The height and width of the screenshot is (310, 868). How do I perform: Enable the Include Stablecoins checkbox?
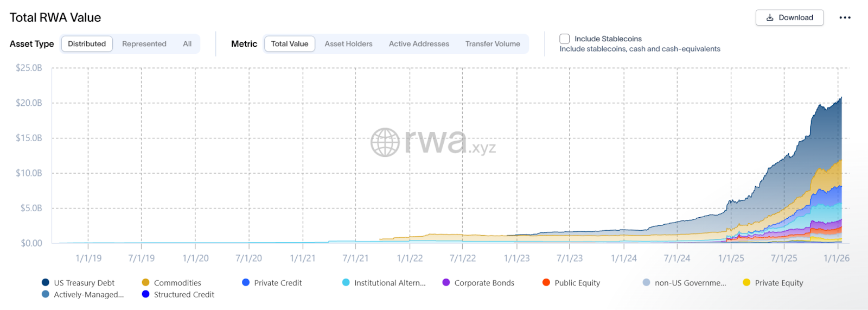pos(565,39)
